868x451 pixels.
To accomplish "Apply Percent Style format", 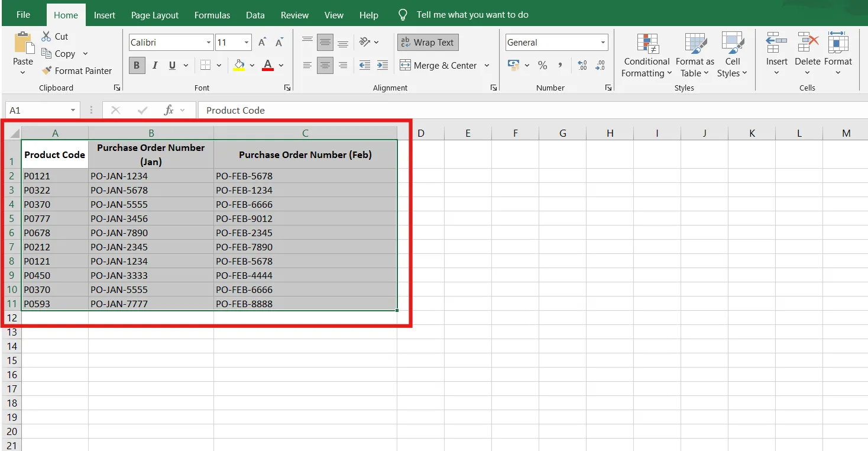I will (542, 65).
